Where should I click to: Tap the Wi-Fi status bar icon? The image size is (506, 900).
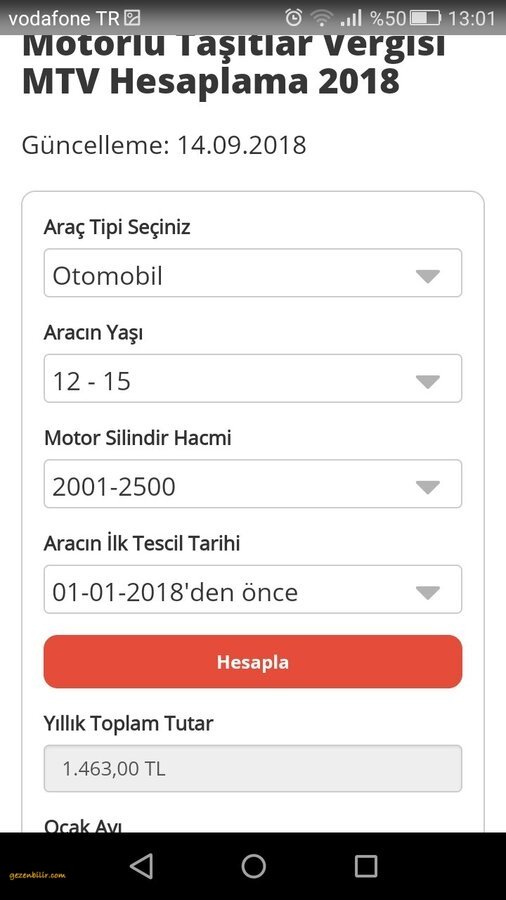click(x=321, y=18)
